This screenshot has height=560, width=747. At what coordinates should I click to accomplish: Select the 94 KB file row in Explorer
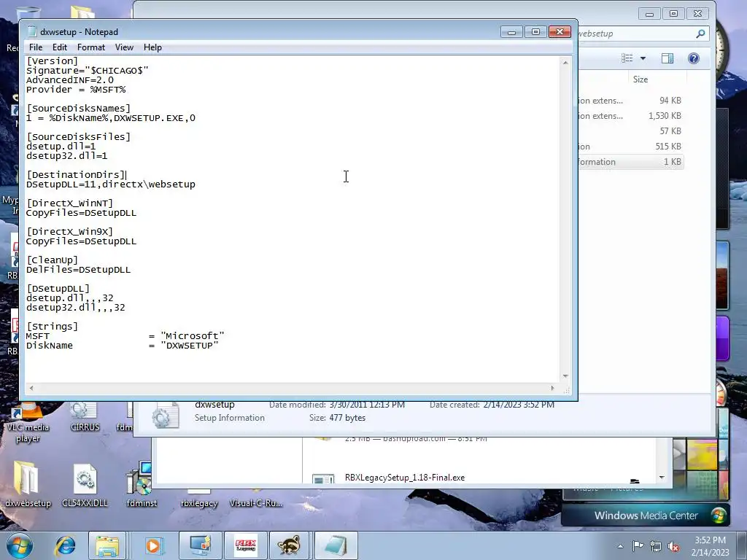point(630,101)
